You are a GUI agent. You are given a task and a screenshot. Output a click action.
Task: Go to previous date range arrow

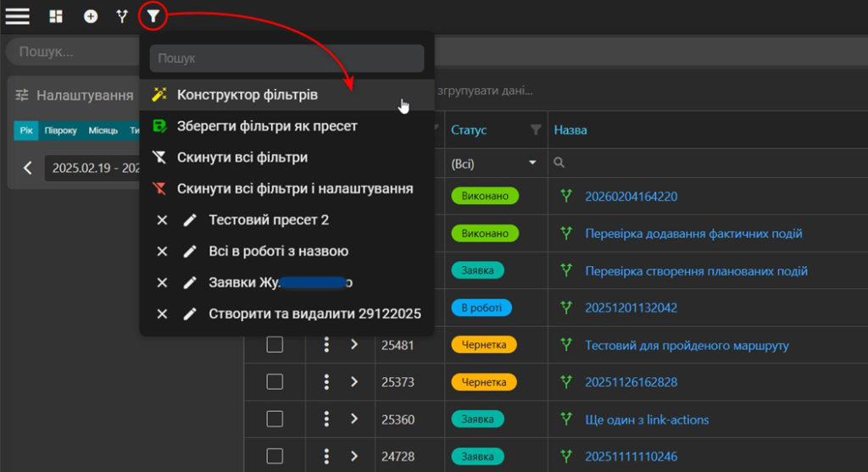click(28, 168)
